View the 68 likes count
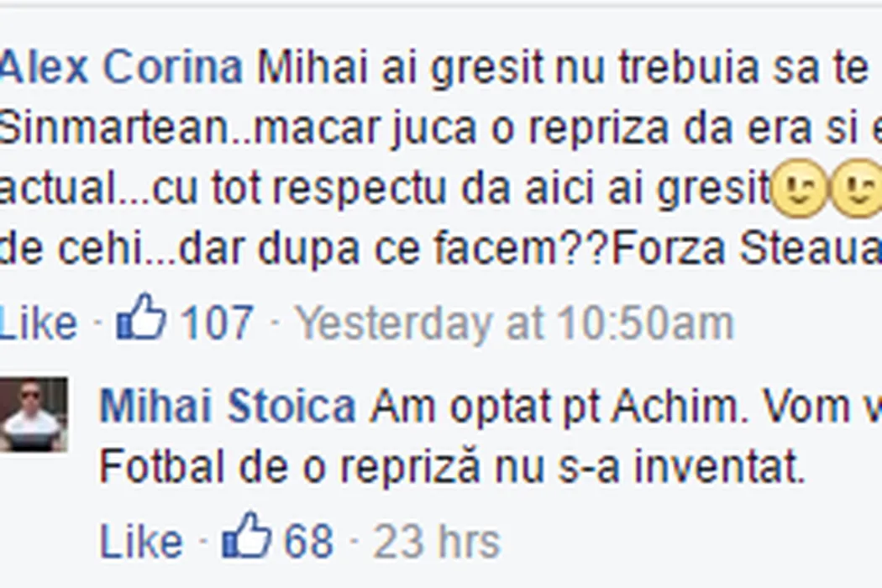Screen dimensions: 882x588 coord(308,542)
